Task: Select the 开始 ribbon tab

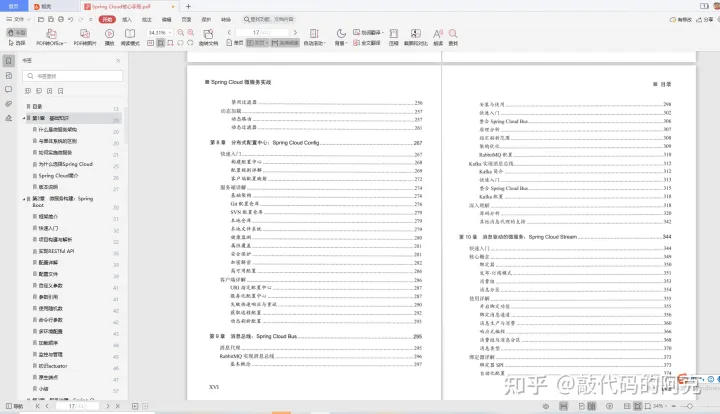Action: point(107,19)
